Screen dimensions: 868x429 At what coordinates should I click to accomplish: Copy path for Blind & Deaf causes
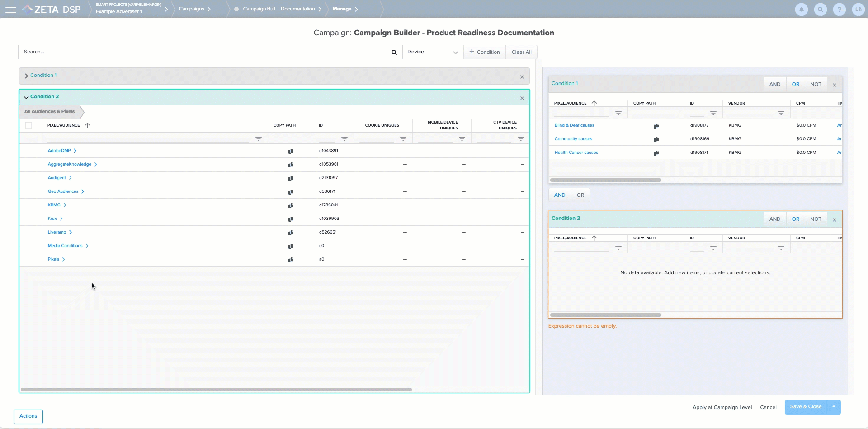click(x=656, y=126)
